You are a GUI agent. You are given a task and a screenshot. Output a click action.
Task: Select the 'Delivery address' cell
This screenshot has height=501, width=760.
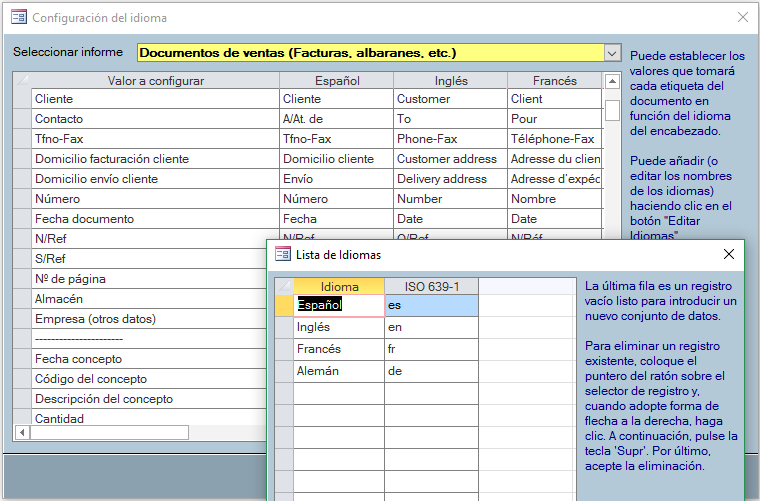click(449, 179)
